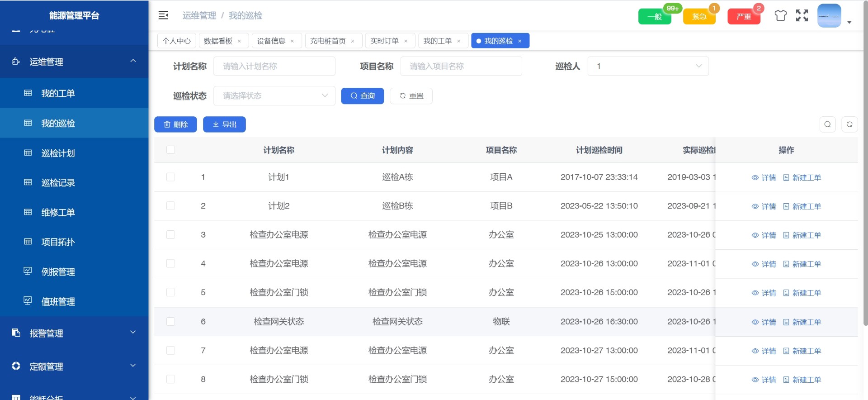
Task: Open the 巡检人 dropdown
Action: pos(647,66)
